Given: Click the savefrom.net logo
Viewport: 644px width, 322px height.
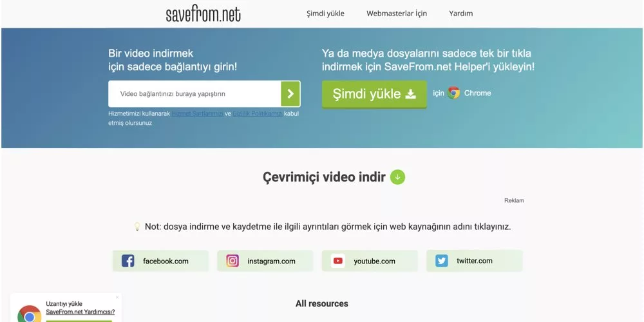Looking at the screenshot, I should pos(204,14).
